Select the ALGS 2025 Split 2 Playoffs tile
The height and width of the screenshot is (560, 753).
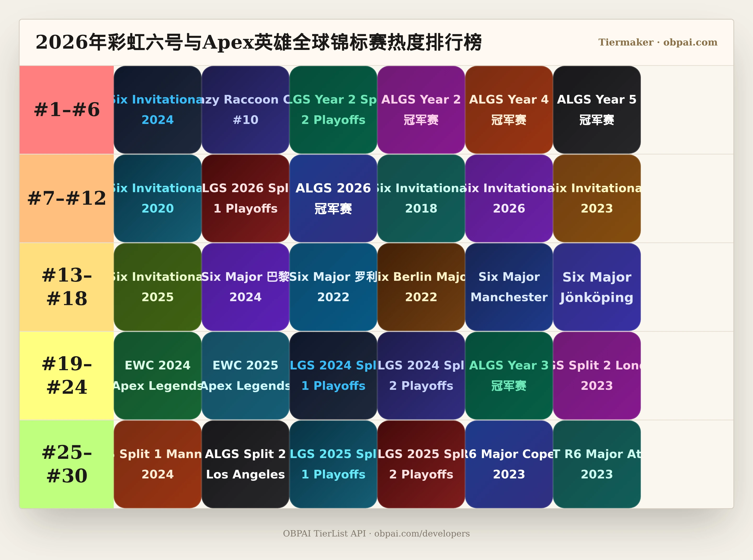421,464
